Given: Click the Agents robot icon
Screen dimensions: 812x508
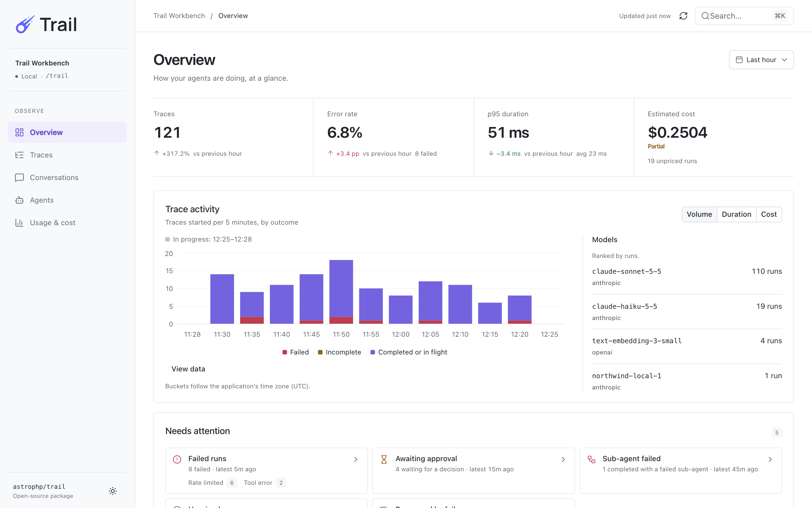Looking at the screenshot, I should [x=19, y=200].
